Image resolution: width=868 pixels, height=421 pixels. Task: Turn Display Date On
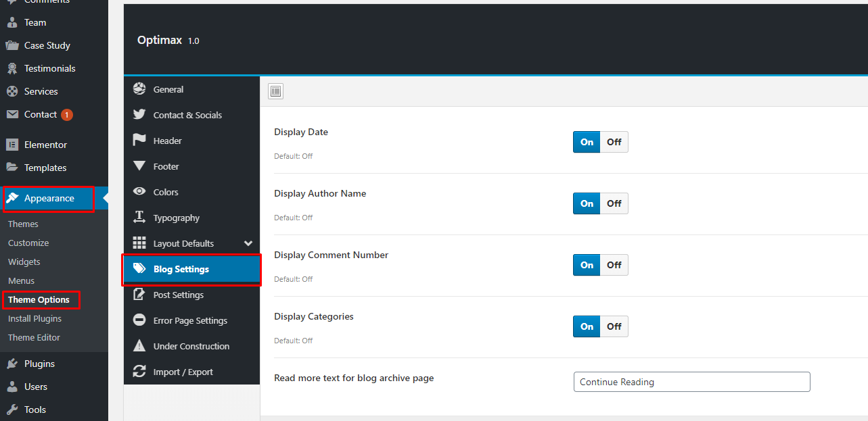point(587,142)
